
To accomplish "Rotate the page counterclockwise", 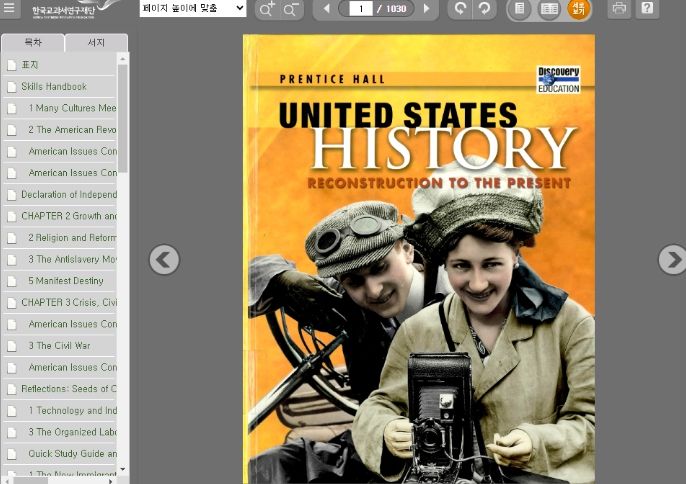I will [x=460, y=9].
